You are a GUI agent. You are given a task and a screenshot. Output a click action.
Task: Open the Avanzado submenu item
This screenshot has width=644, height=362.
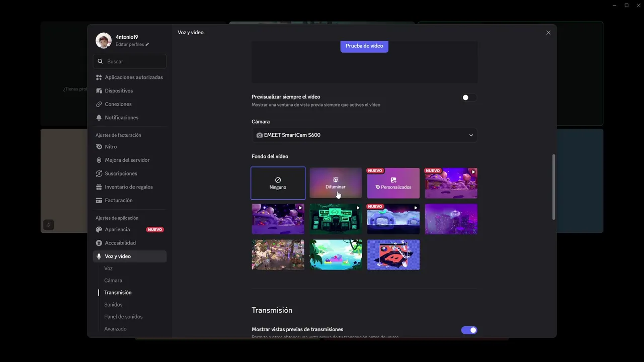pos(115,329)
